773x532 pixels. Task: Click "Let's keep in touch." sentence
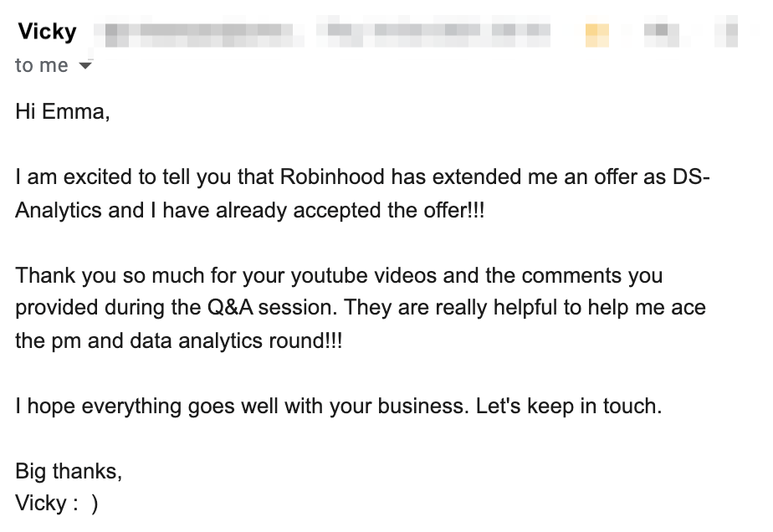tap(569, 406)
